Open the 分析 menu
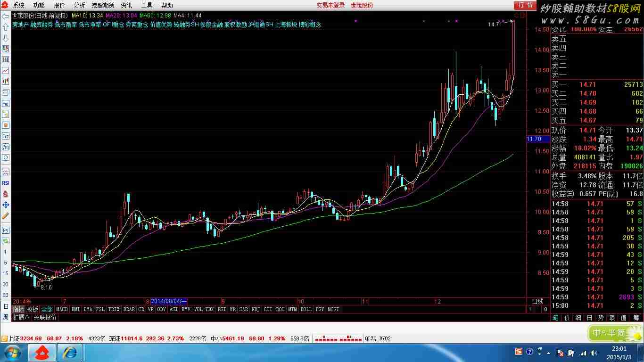The width and height of the screenshot is (644, 362). pyautogui.click(x=80, y=5)
